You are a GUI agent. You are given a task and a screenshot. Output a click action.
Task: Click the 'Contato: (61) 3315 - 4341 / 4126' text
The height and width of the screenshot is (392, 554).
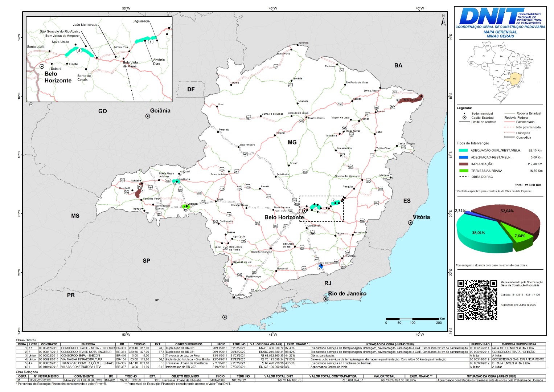pos(520,295)
